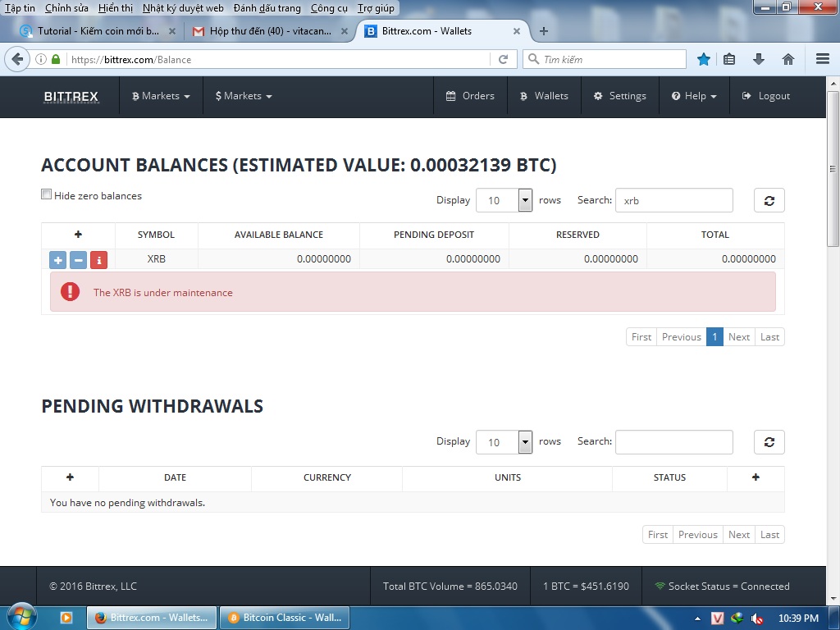Open the media player taskbar icon
The width and height of the screenshot is (840, 630).
pos(66,618)
